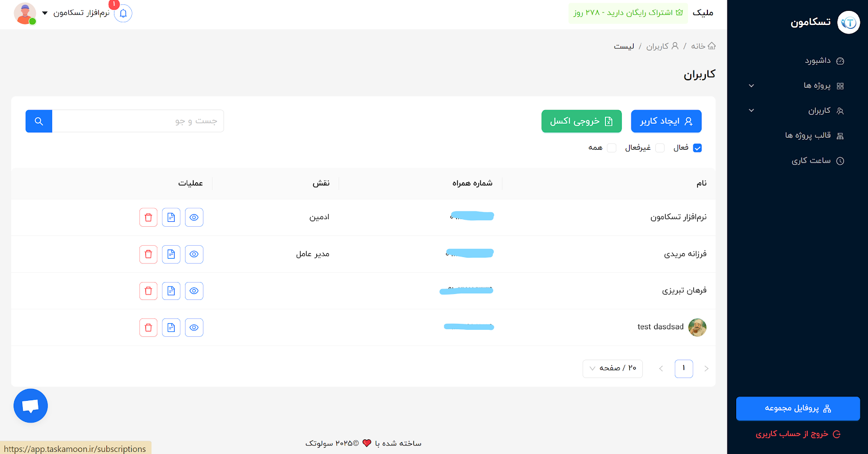Viewport: 868px width, 454px height.
Task: Open document icon for فرزانه مریدی row
Action: [x=171, y=254]
